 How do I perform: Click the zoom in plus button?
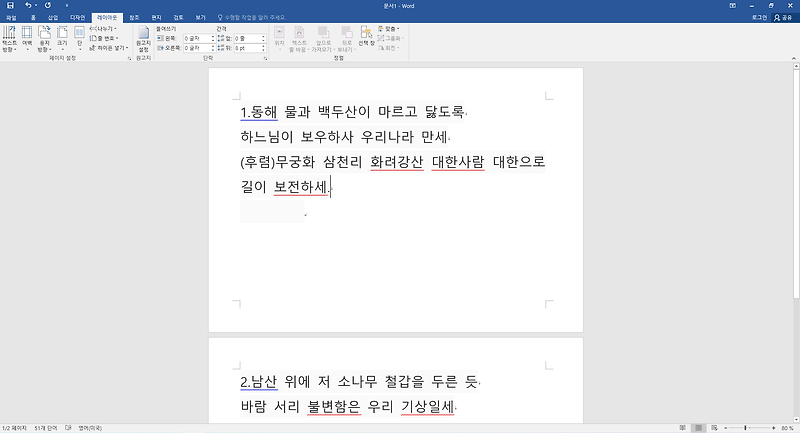pos(774,428)
